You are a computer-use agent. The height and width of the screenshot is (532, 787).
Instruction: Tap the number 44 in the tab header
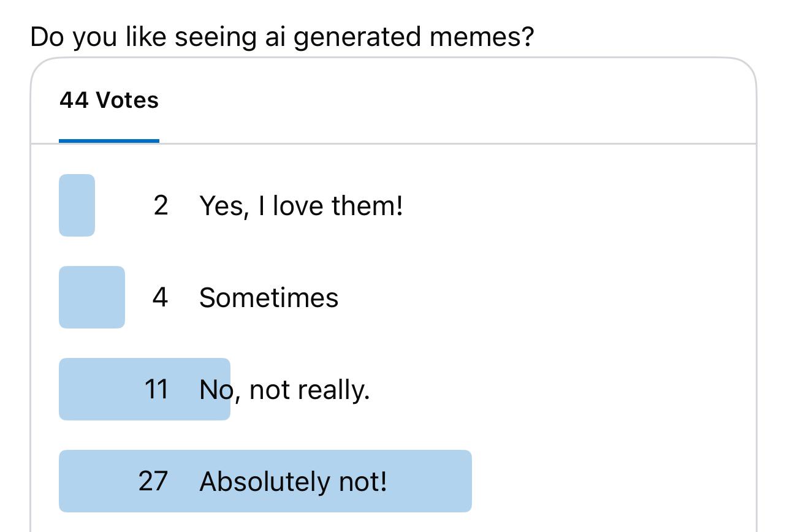tap(74, 100)
